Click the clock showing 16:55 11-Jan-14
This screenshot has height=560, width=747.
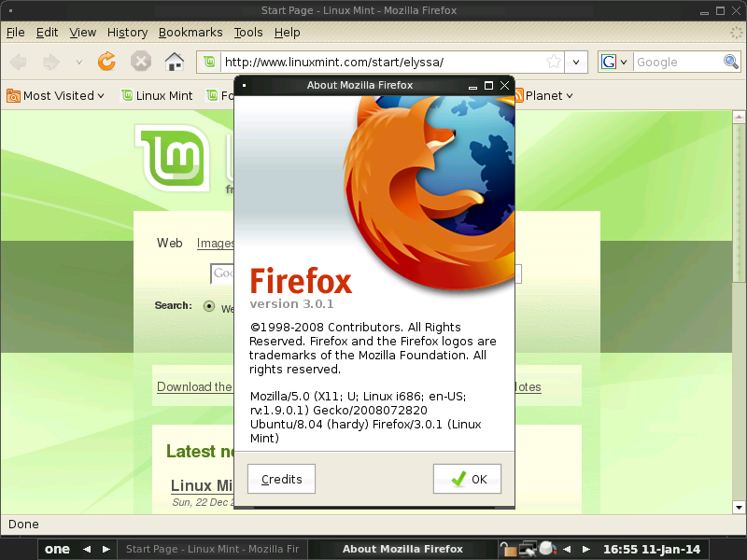pyautogui.click(x=652, y=550)
